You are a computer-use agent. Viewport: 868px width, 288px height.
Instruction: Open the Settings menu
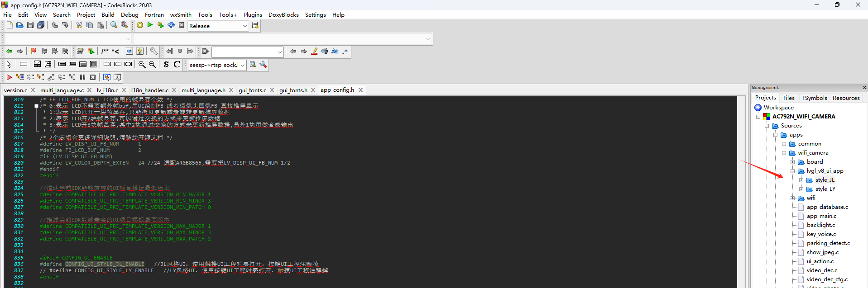pos(315,14)
